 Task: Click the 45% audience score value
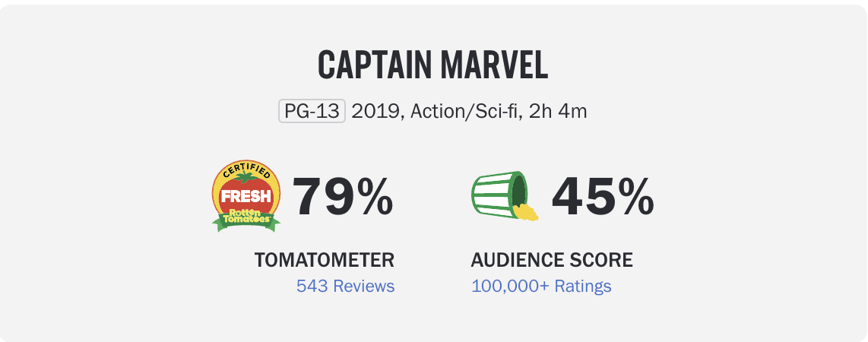tap(603, 195)
